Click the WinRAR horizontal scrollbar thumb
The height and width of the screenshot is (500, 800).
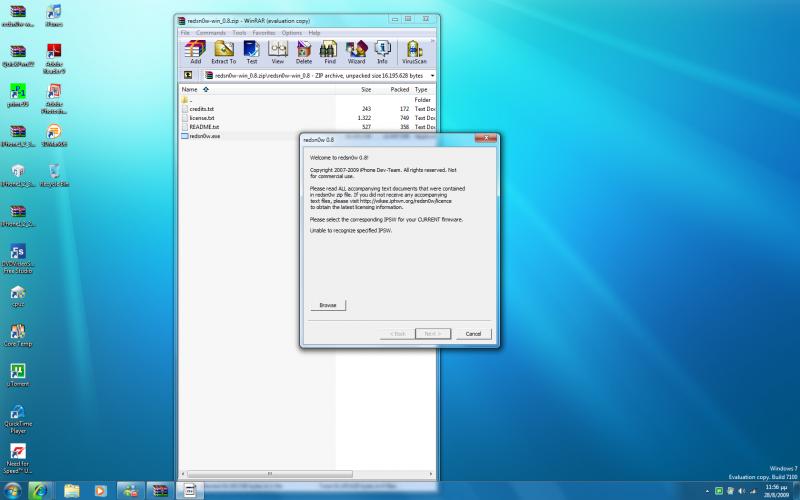click(x=270, y=474)
